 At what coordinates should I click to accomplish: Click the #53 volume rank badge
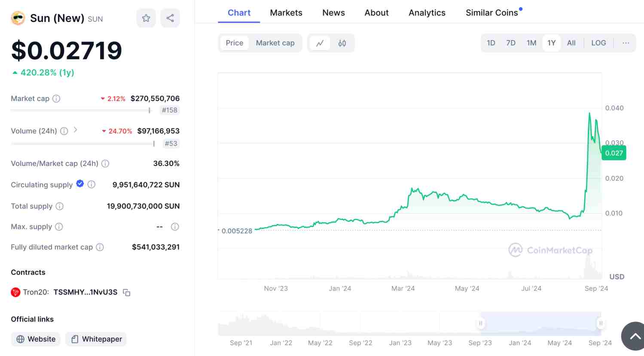[171, 144]
